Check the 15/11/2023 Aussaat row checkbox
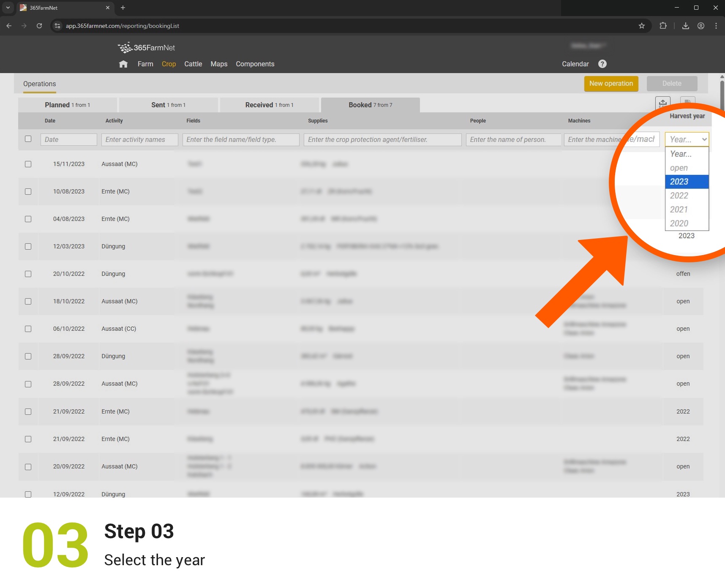The width and height of the screenshot is (725, 588). pos(28,164)
